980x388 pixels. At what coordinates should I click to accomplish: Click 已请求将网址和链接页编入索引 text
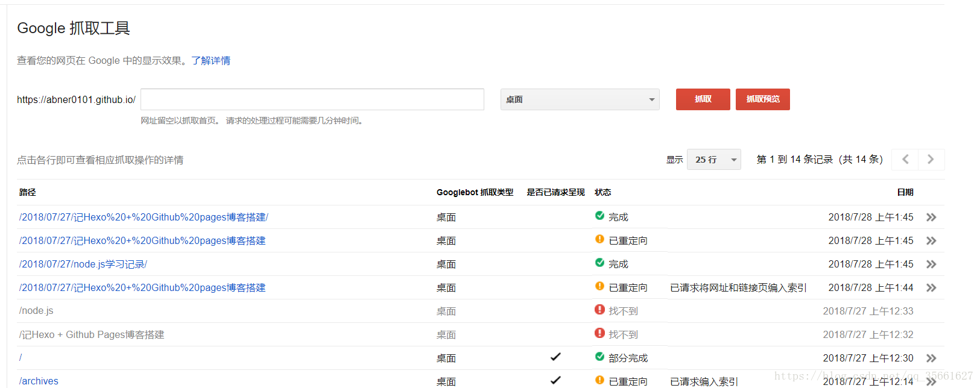(x=739, y=288)
